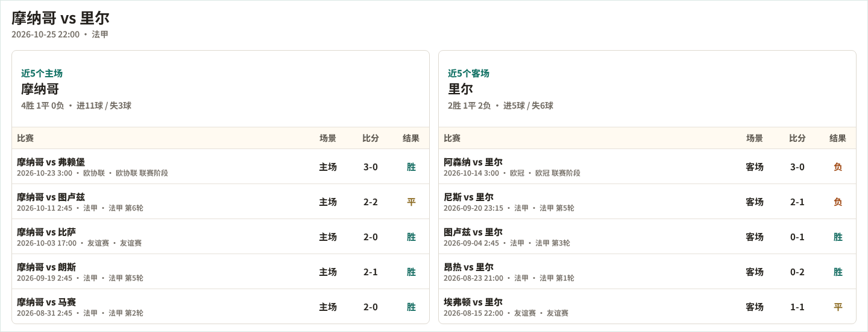Click 客场 in 埃弗顿 vs 里尔 row
Viewport: 868px width, 332px height.
[755, 307]
